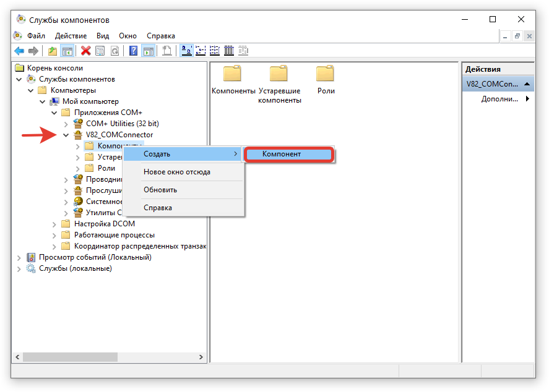Open the Роли folder icon in right pane
This screenshot has width=549, height=392.
[x=325, y=74]
